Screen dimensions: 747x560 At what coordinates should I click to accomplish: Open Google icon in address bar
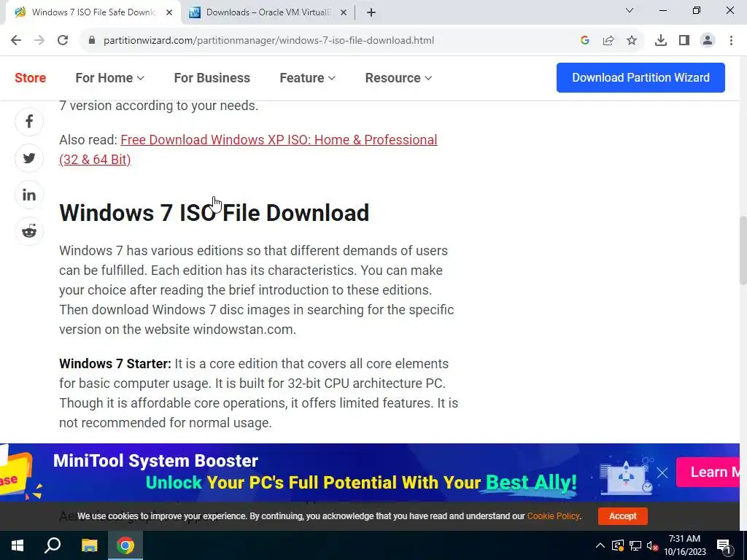click(x=585, y=40)
